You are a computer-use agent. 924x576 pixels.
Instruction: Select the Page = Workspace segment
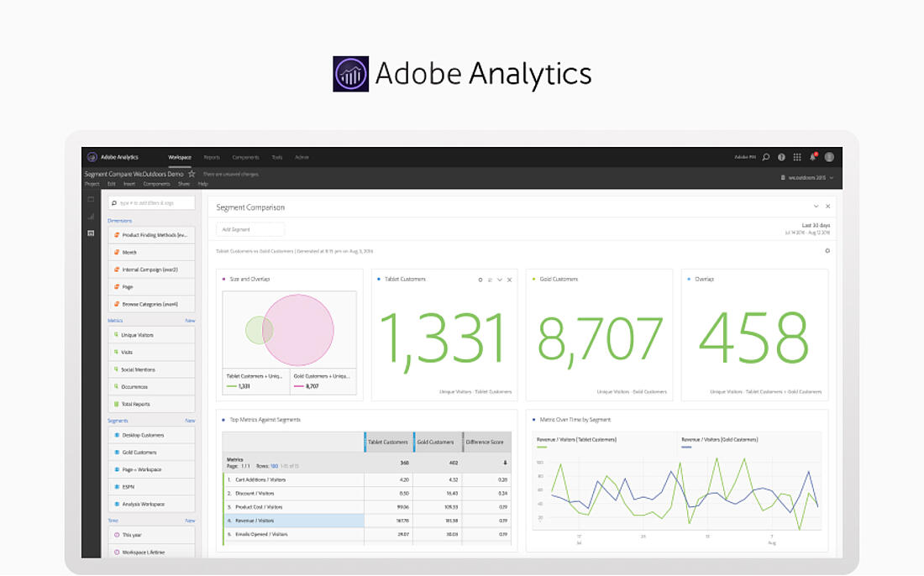click(x=151, y=470)
